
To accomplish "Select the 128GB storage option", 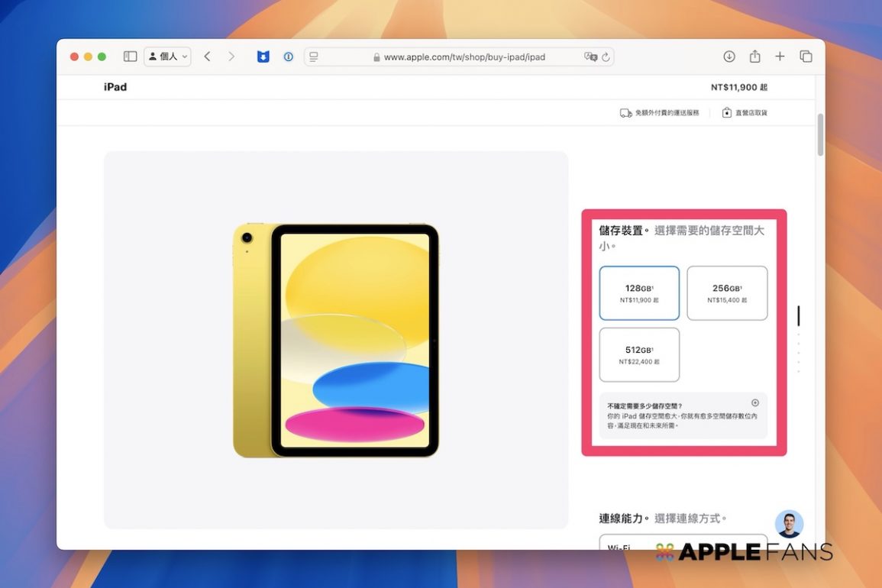I will pos(639,293).
